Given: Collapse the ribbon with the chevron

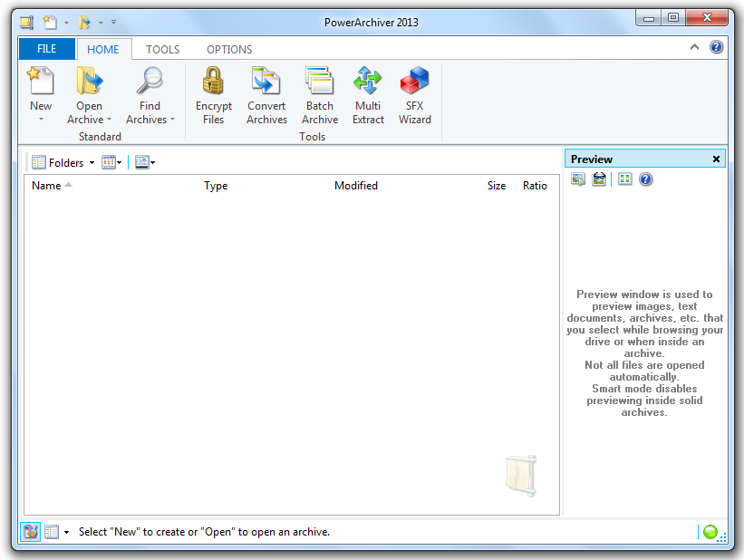Looking at the screenshot, I should 693,46.
